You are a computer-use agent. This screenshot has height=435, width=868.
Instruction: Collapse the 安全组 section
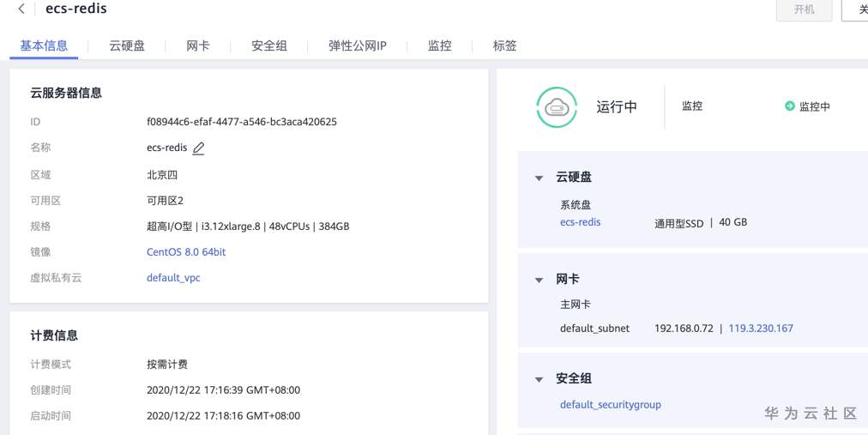coord(539,379)
